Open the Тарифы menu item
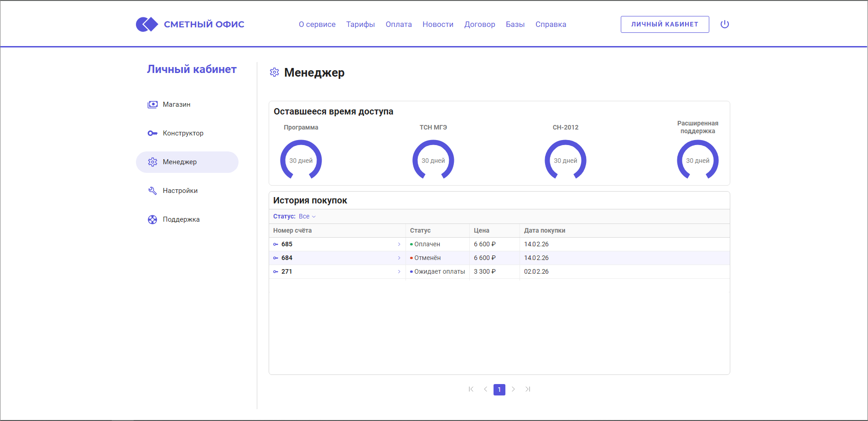The height and width of the screenshot is (421, 868). tap(360, 25)
